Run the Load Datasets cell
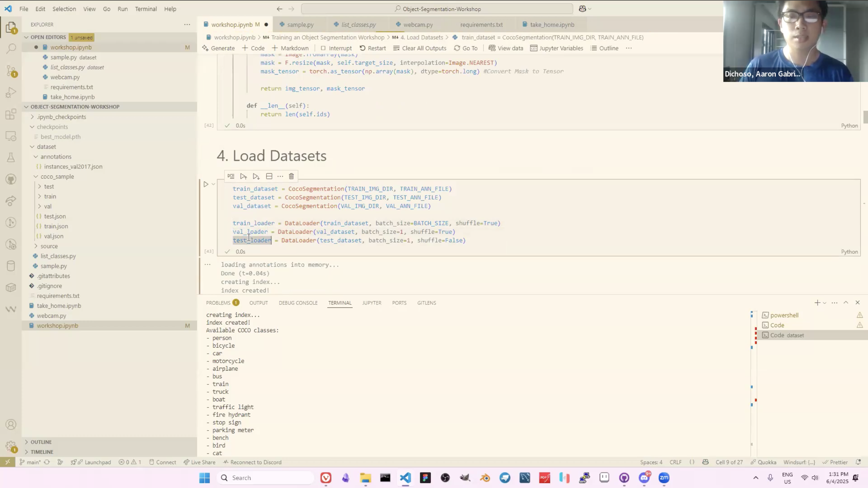 pos(206,184)
